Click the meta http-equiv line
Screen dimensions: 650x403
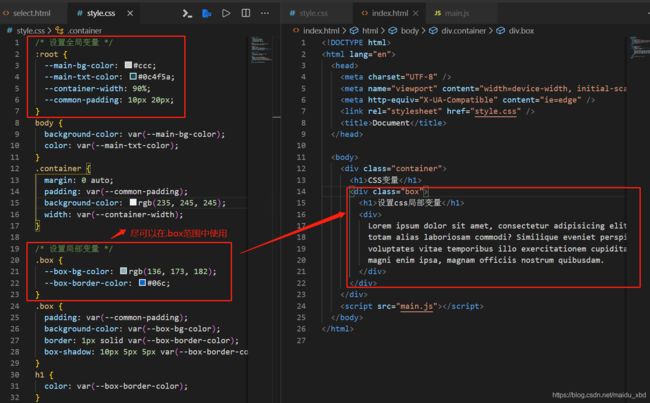(468, 100)
